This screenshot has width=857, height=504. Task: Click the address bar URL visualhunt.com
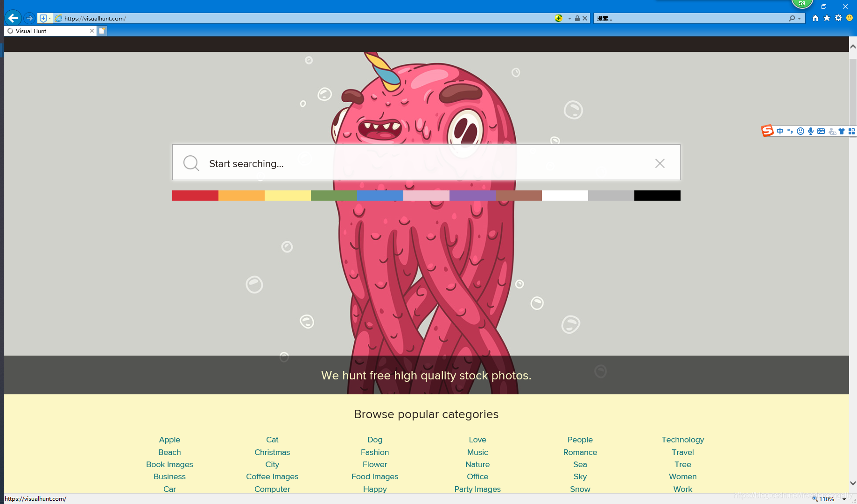[x=95, y=18]
